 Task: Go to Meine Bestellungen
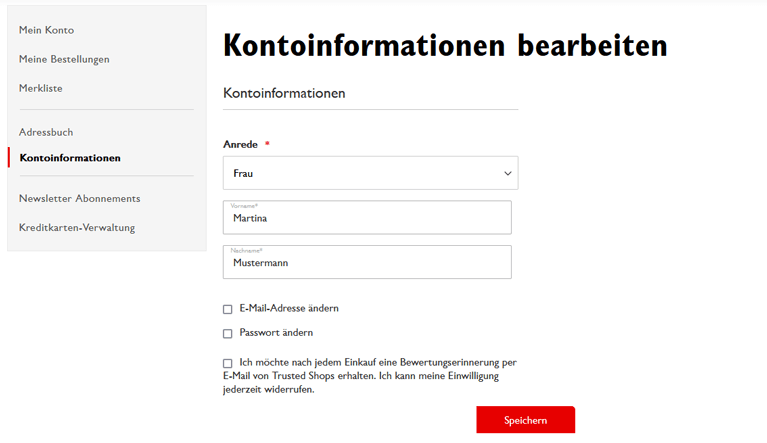[64, 59]
